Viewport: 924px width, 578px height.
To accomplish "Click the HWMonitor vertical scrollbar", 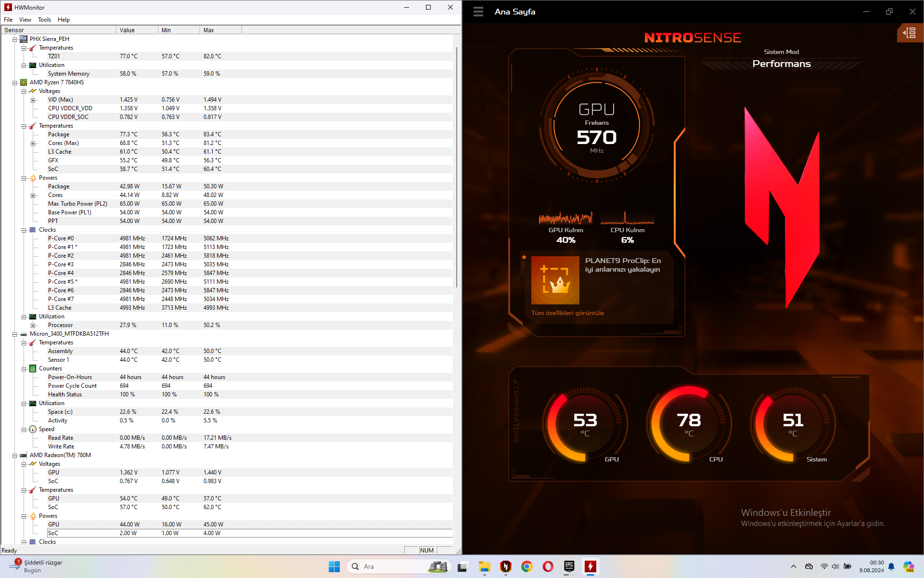I will 457,167.
